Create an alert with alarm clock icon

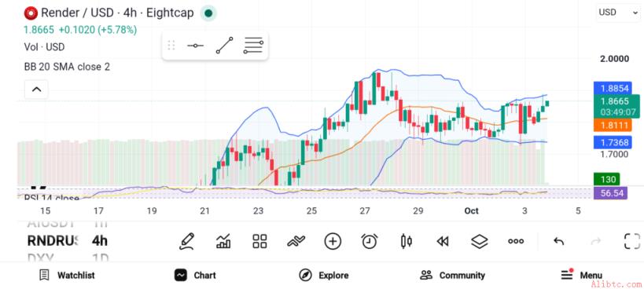(370, 241)
